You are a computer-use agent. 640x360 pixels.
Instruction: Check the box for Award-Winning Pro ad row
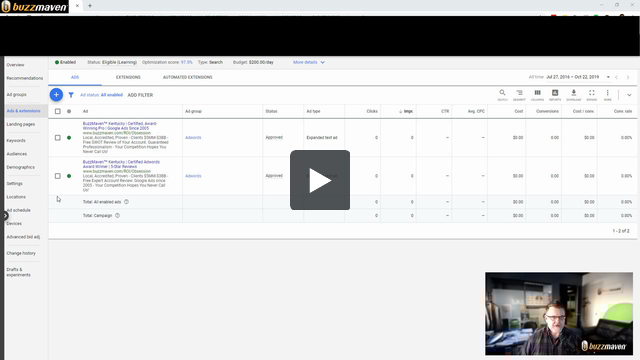[x=58, y=138]
